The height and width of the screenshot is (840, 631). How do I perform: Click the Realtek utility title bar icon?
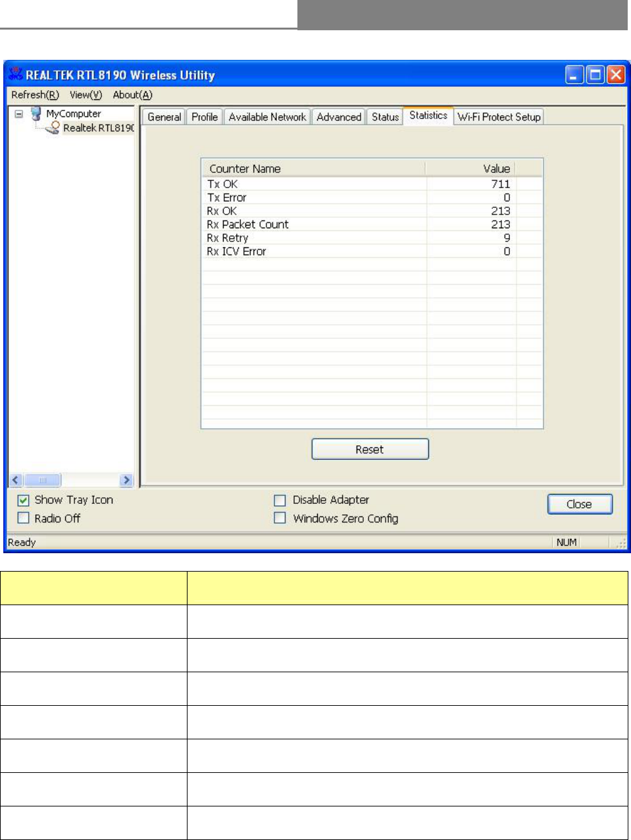point(15,74)
